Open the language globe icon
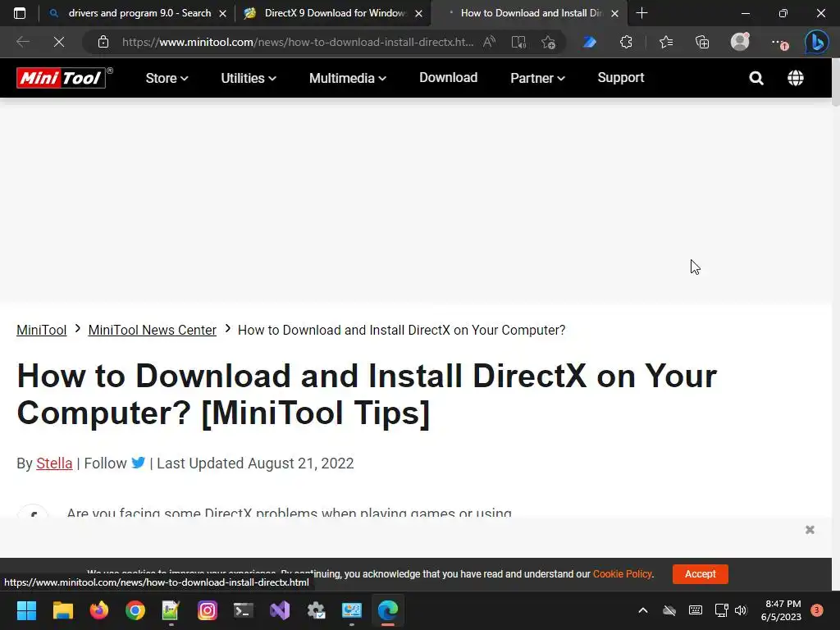This screenshot has width=840, height=630. click(796, 78)
